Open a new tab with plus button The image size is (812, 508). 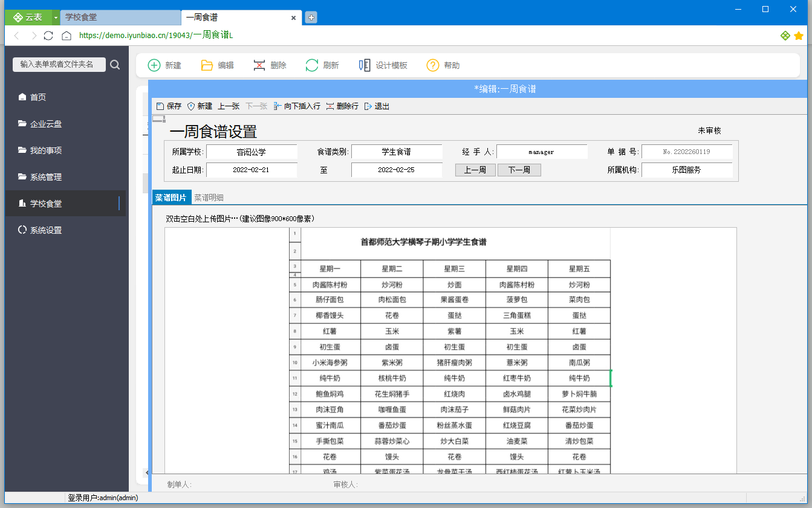tap(311, 18)
